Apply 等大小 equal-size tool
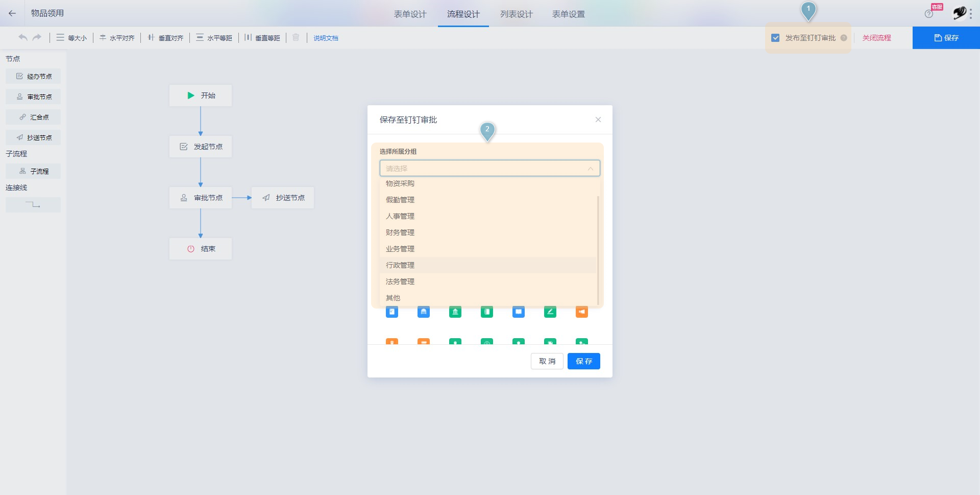Image resolution: width=980 pixels, height=495 pixels. click(71, 38)
